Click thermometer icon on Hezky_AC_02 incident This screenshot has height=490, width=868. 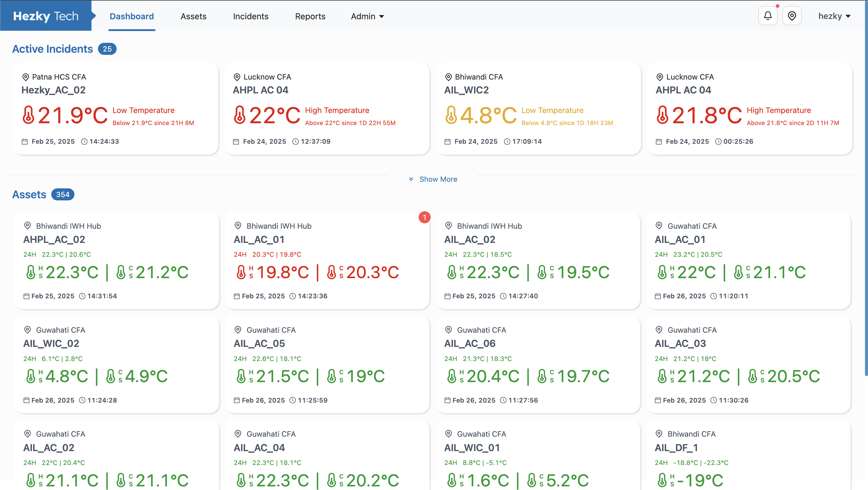point(28,115)
